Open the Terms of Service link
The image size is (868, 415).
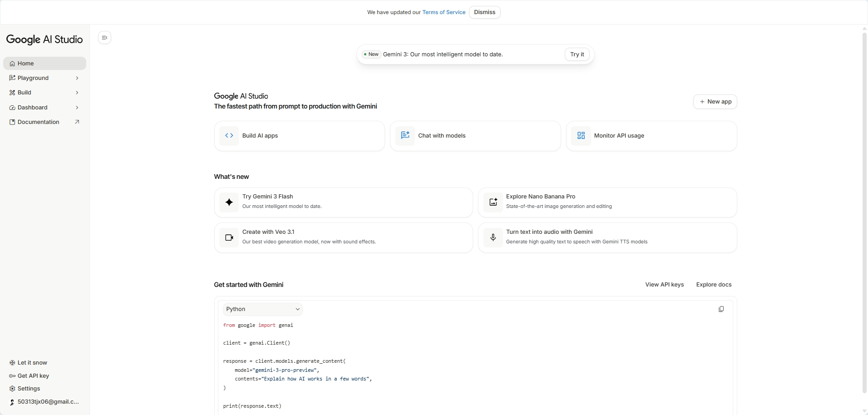coord(444,12)
